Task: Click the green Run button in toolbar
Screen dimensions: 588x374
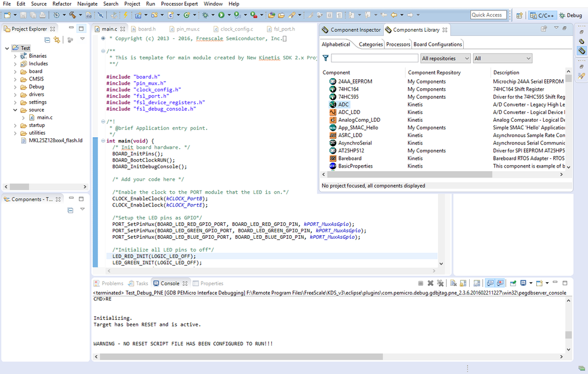Action: (221, 15)
